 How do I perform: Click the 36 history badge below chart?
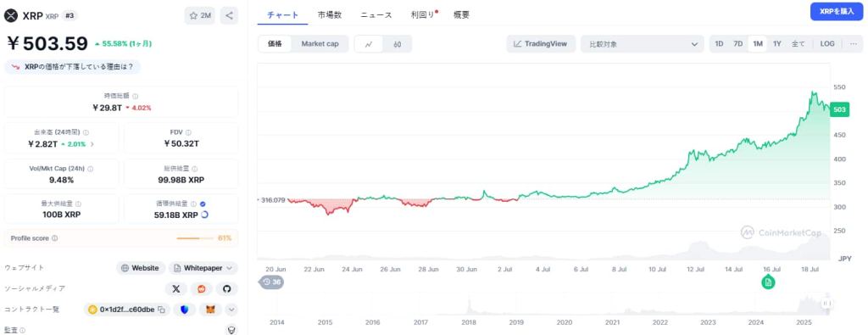coord(271,282)
